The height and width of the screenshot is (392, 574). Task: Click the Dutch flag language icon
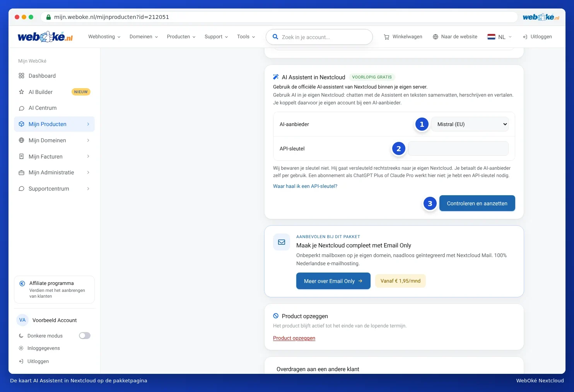pos(491,37)
